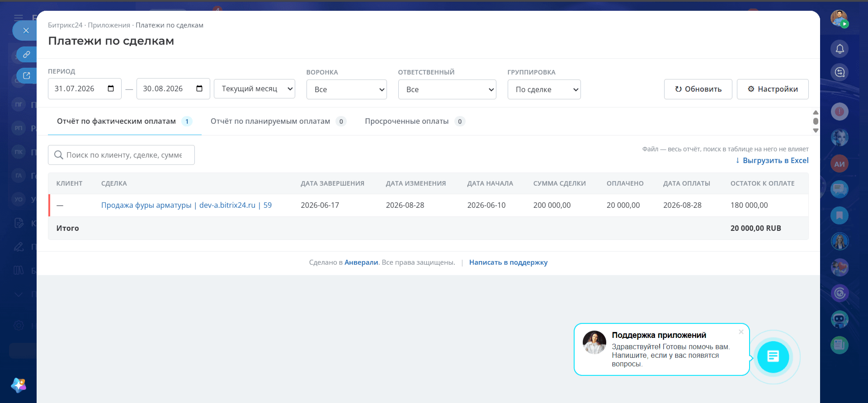
Task: Open the АИ chat in the sidebar
Action: [840, 164]
